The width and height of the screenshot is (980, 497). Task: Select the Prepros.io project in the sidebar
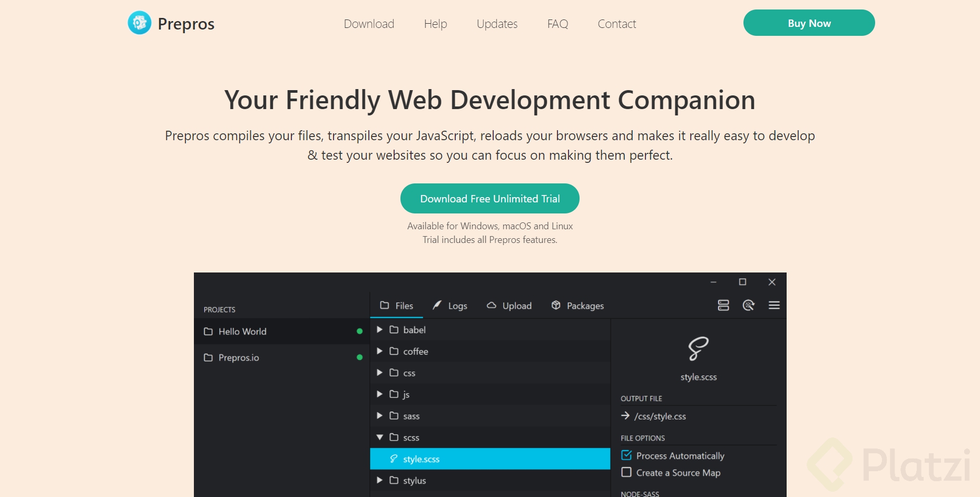(x=238, y=357)
